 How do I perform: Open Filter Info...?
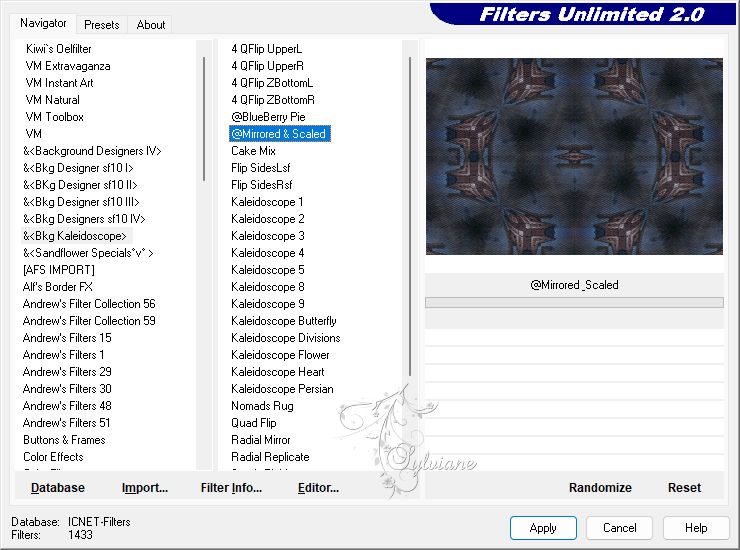tap(231, 488)
